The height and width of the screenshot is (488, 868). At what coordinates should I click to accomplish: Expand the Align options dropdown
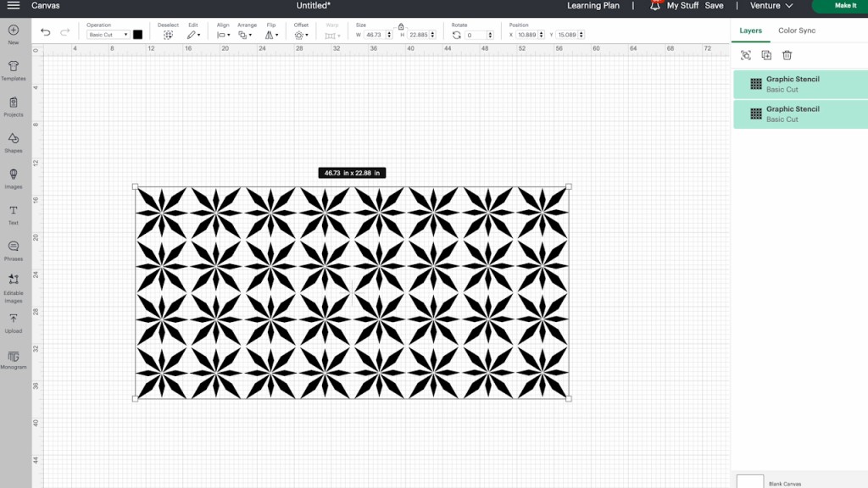tap(223, 35)
